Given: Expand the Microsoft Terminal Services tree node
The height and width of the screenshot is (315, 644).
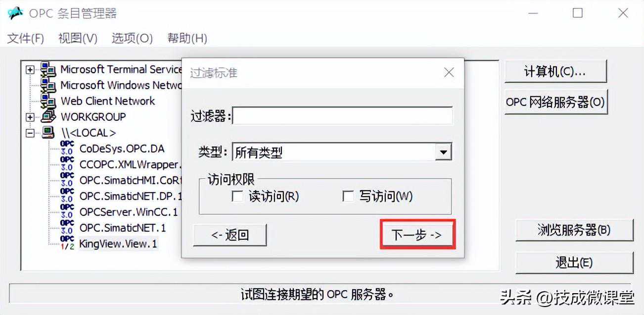Looking at the screenshot, I should click(31, 70).
